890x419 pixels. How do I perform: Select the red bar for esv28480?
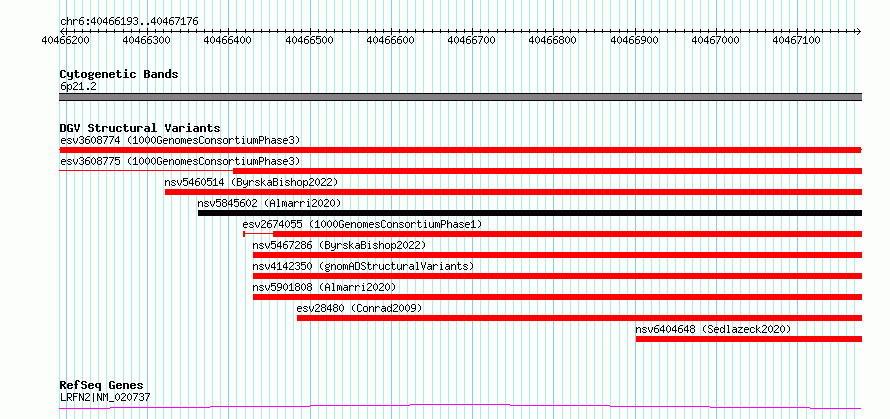click(x=580, y=318)
